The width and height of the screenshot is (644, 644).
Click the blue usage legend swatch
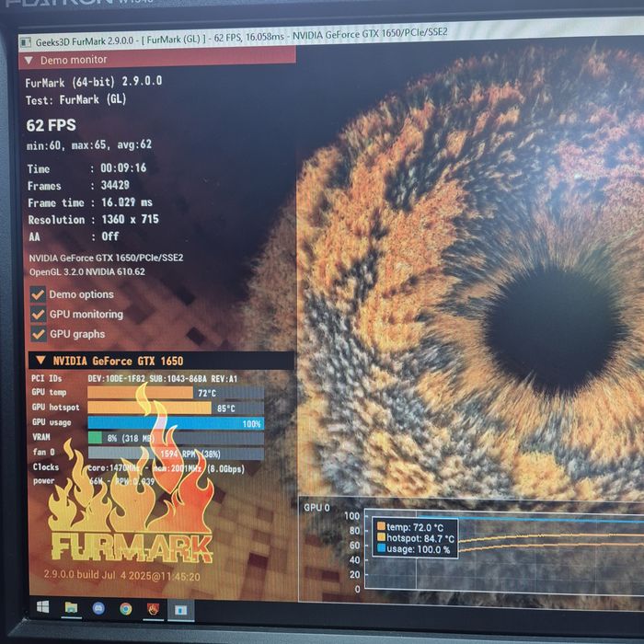381,548
